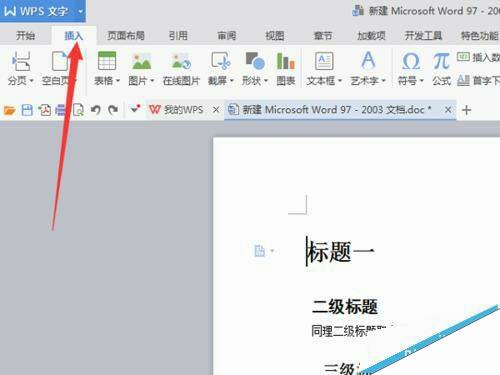500x375 pixels.
Task: Click the 分页 page break icon
Action: (21, 61)
